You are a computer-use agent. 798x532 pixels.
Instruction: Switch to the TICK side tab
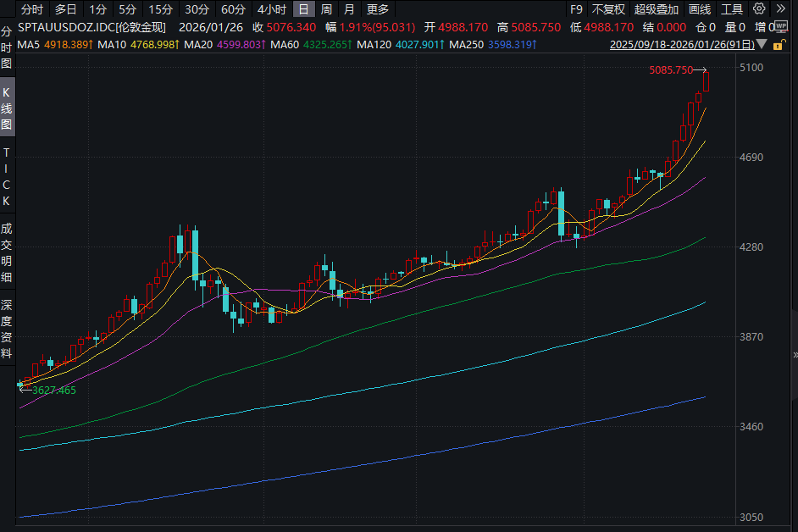click(7, 176)
